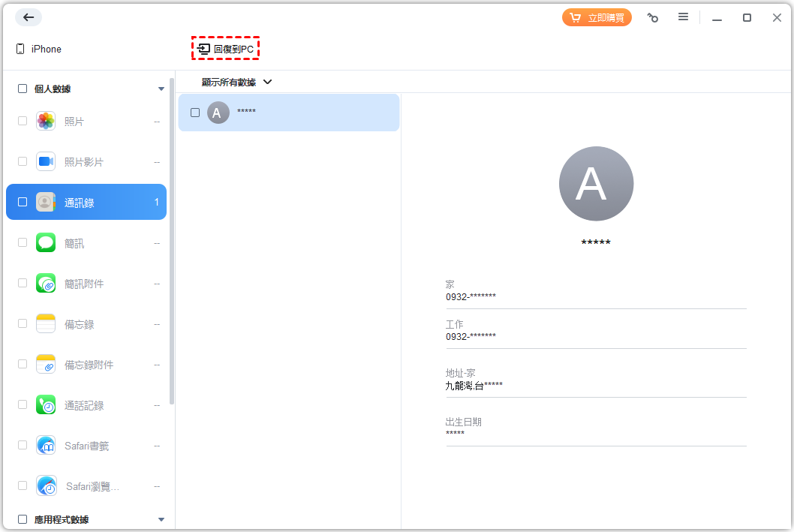Image resolution: width=794 pixels, height=532 pixels.
Task: Open the key/register icon in title bar
Action: click(653, 18)
